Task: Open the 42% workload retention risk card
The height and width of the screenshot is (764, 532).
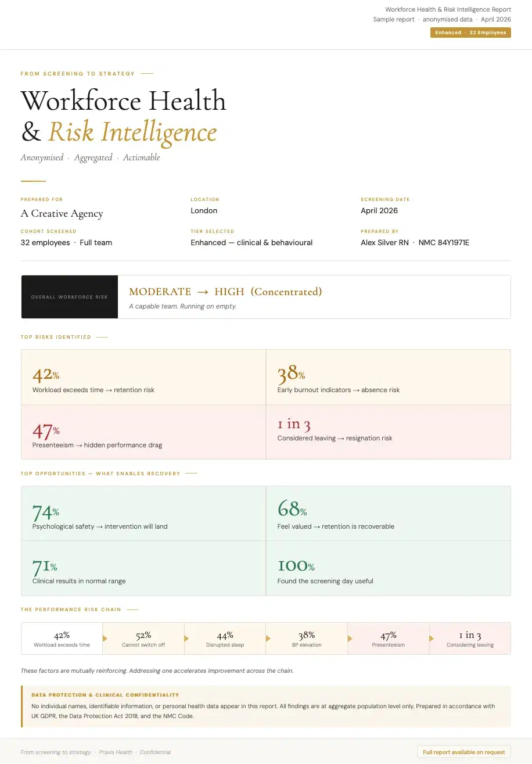Action: click(x=143, y=377)
